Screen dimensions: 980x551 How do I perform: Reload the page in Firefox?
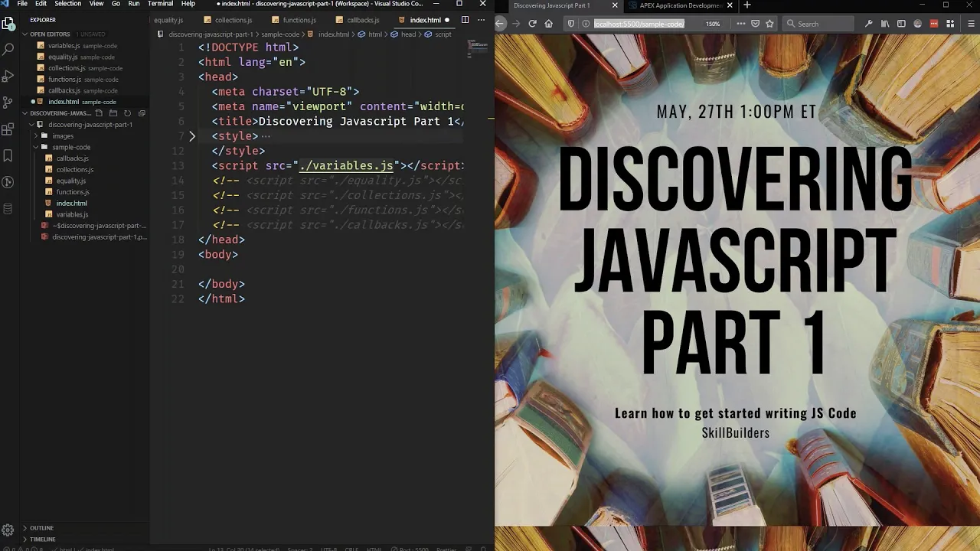[x=532, y=24]
